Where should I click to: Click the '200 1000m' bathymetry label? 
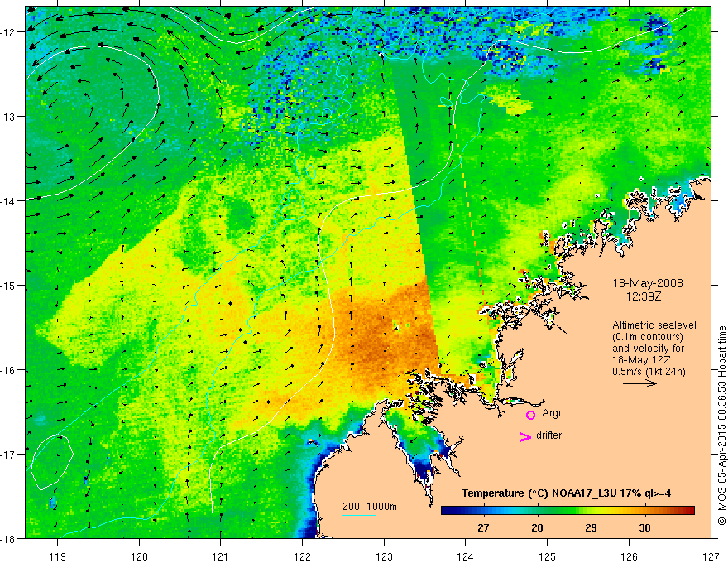click(x=370, y=507)
